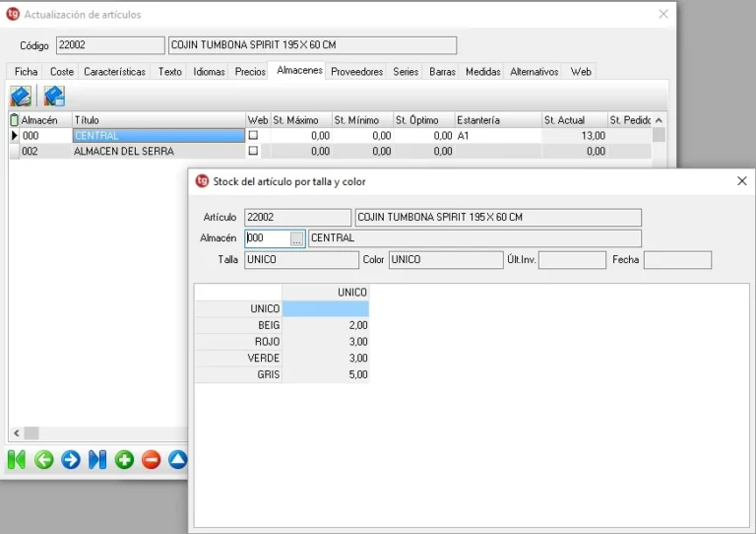Screen dimensions: 756x534
Task: Click St. Actual value 13,00
Action: (x=574, y=136)
